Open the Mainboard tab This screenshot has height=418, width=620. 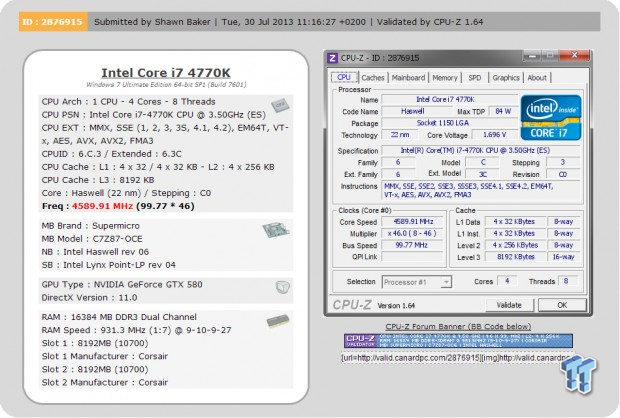(x=408, y=78)
